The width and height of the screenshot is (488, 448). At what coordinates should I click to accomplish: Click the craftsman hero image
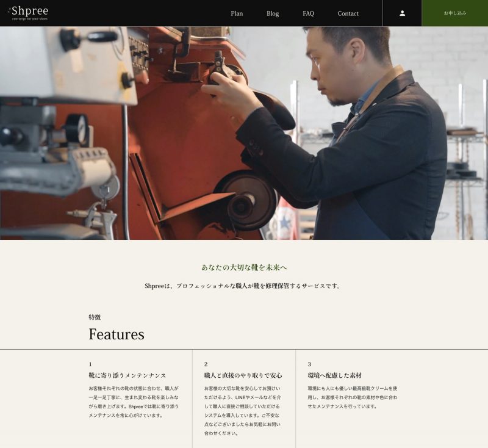coord(244,133)
